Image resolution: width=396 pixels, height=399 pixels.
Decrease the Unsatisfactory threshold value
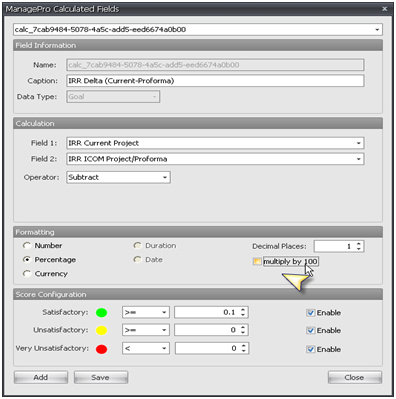click(x=243, y=333)
